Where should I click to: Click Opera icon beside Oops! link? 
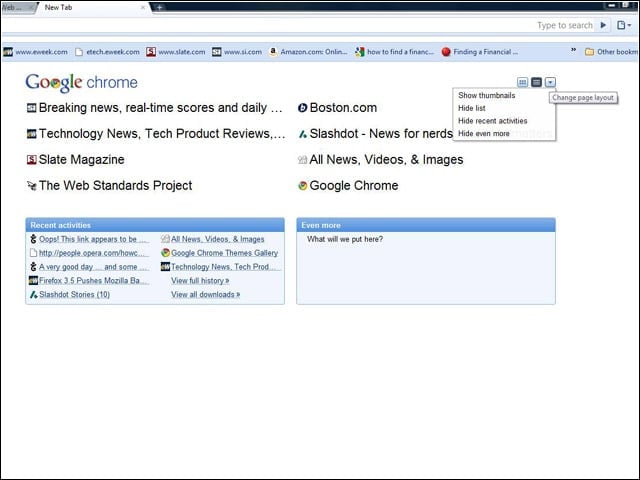(x=33, y=239)
